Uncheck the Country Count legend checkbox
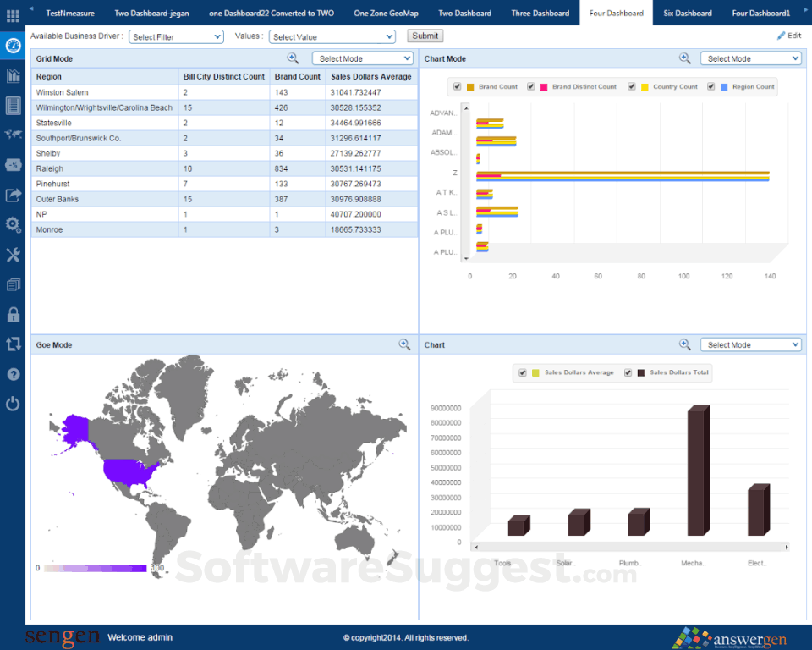The height and width of the screenshot is (650, 812). pos(632,86)
